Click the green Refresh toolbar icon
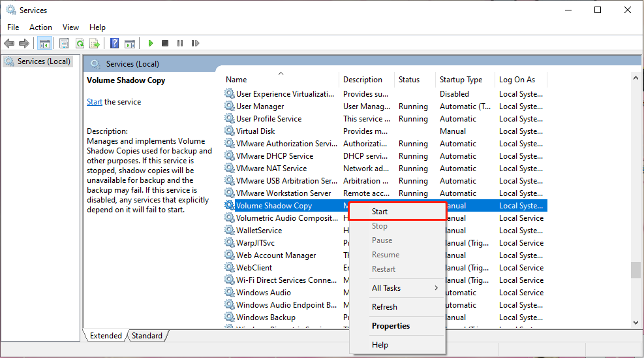Viewport: 644px width, 358px height. click(80, 43)
